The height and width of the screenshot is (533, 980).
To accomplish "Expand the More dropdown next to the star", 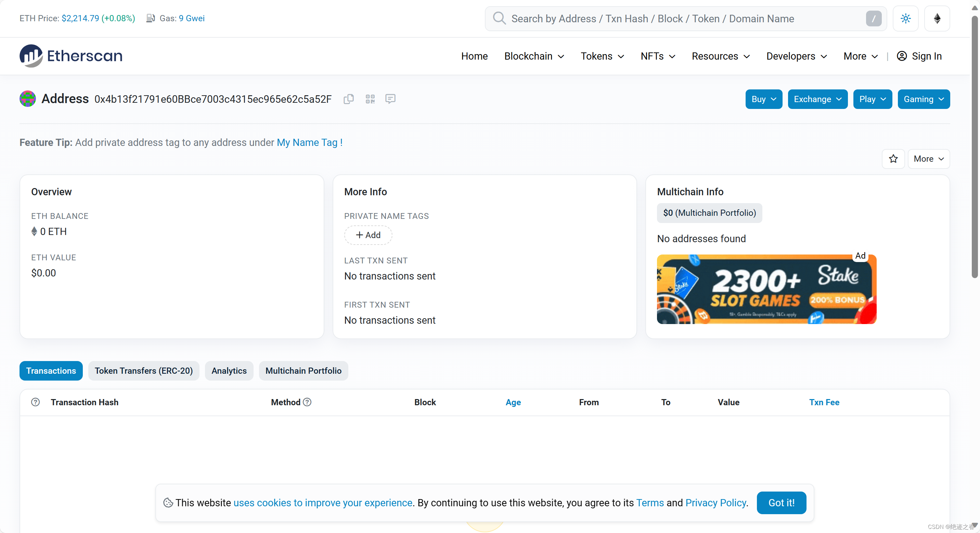I will point(928,159).
